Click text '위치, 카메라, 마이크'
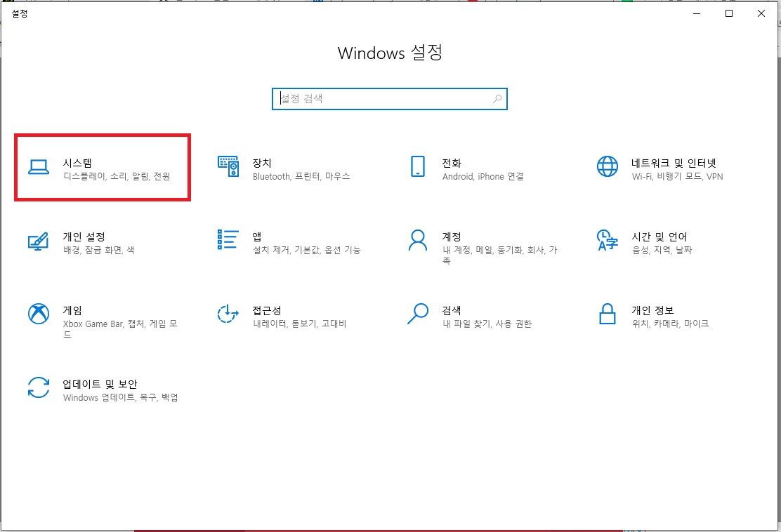 pyautogui.click(x=671, y=324)
